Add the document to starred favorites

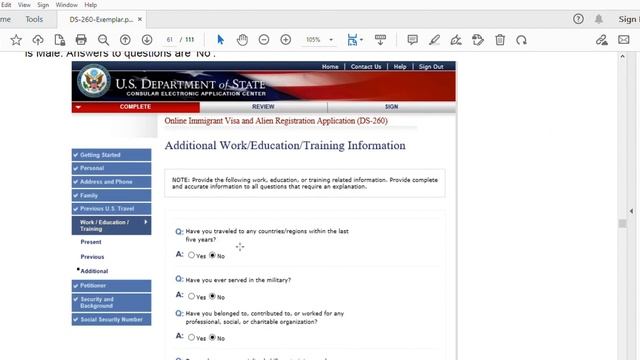[x=16, y=40]
